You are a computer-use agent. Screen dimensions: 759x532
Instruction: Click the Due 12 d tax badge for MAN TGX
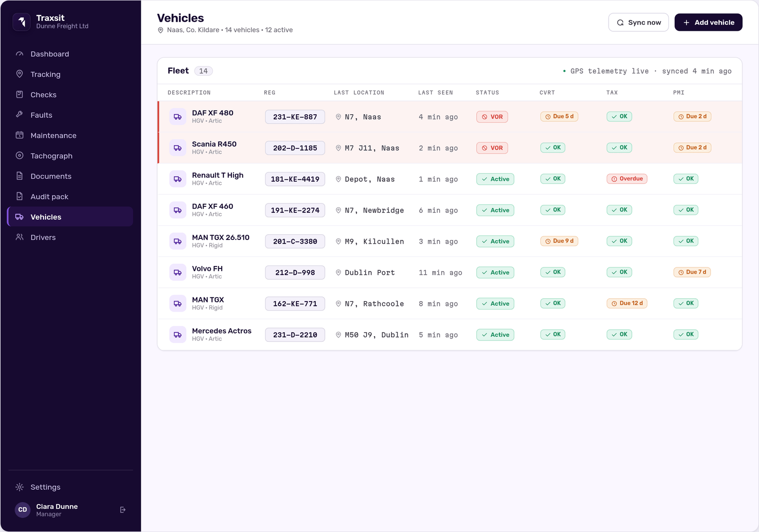[627, 303]
